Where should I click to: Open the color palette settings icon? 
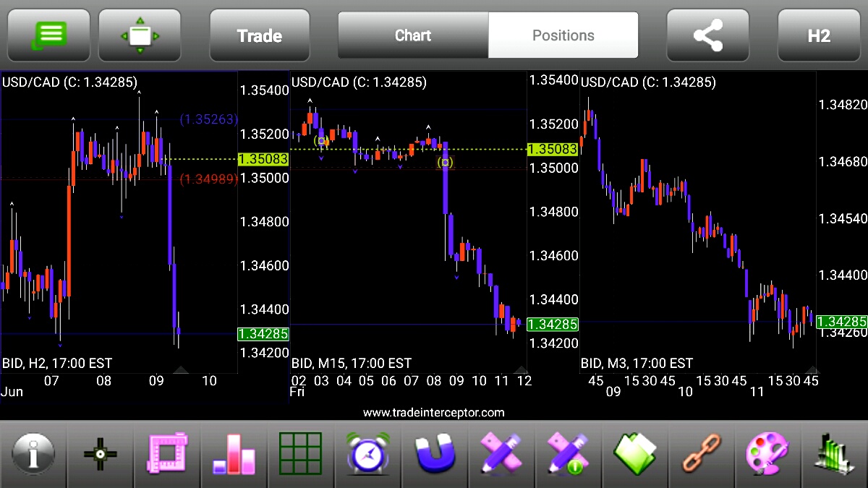tap(768, 455)
